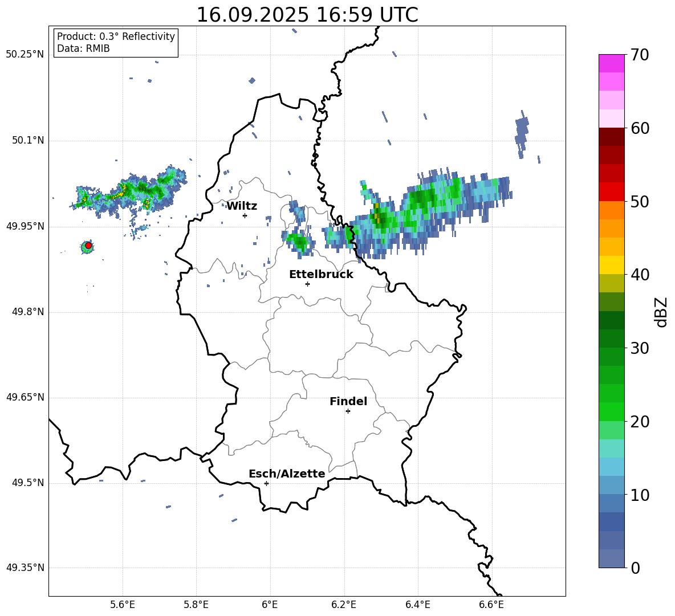The width and height of the screenshot is (675, 616).
Task: Click the orange colorbar swatch below 50
Action: tap(611, 210)
